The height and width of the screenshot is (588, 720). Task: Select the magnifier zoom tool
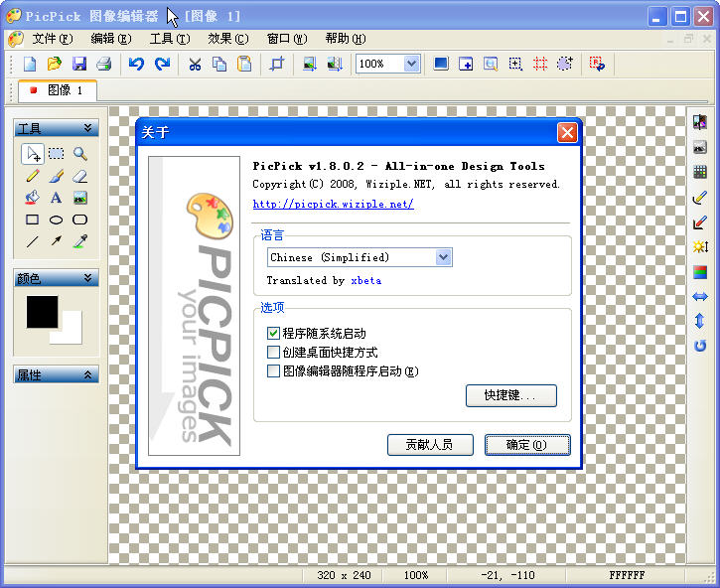(80, 153)
